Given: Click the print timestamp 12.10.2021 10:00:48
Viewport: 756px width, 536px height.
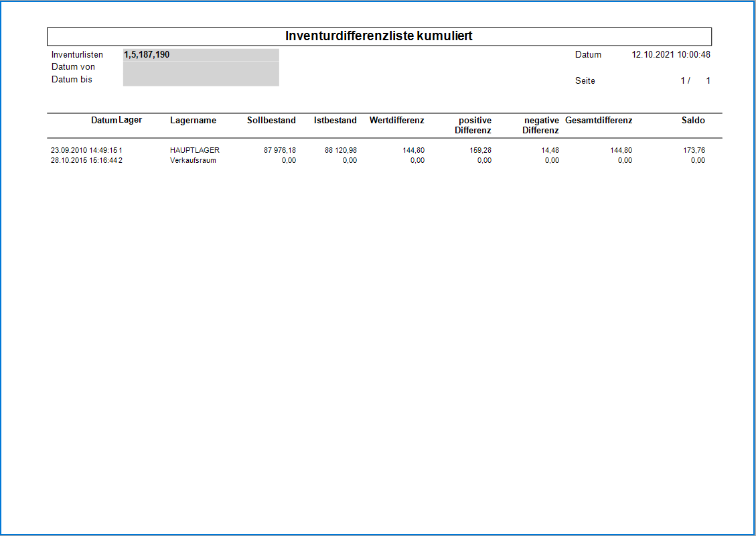Looking at the screenshot, I should 671,55.
